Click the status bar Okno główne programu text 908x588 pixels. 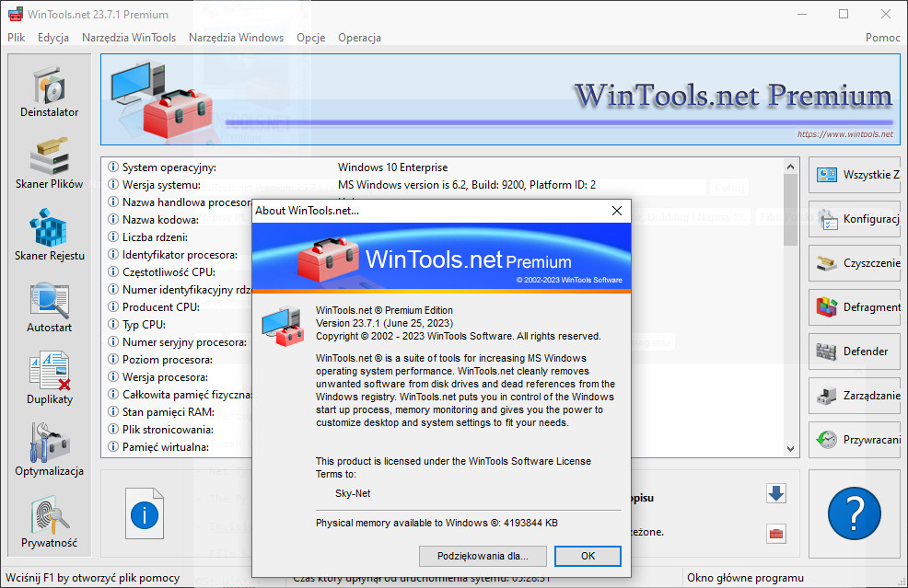pos(745,578)
